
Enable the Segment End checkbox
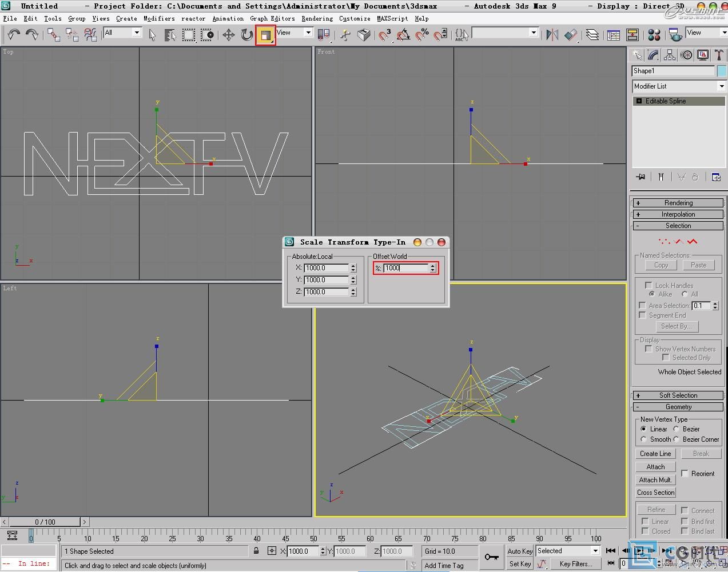click(642, 315)
